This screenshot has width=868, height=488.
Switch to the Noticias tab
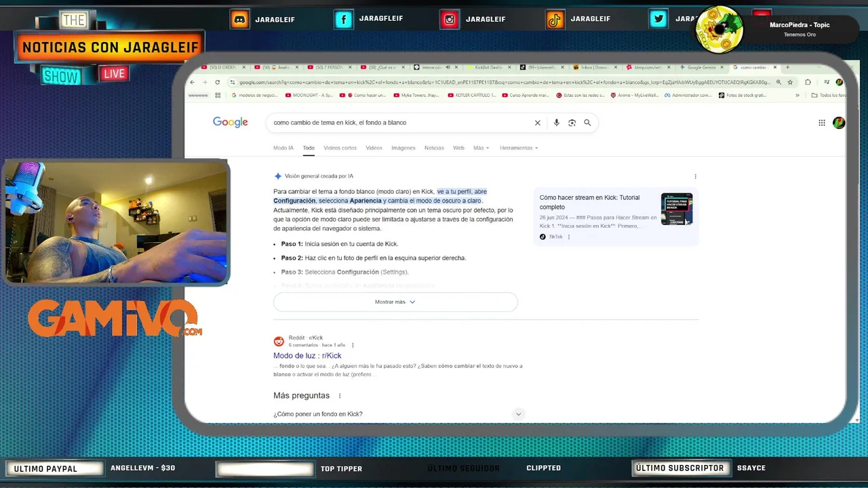(x=434, y=148)
